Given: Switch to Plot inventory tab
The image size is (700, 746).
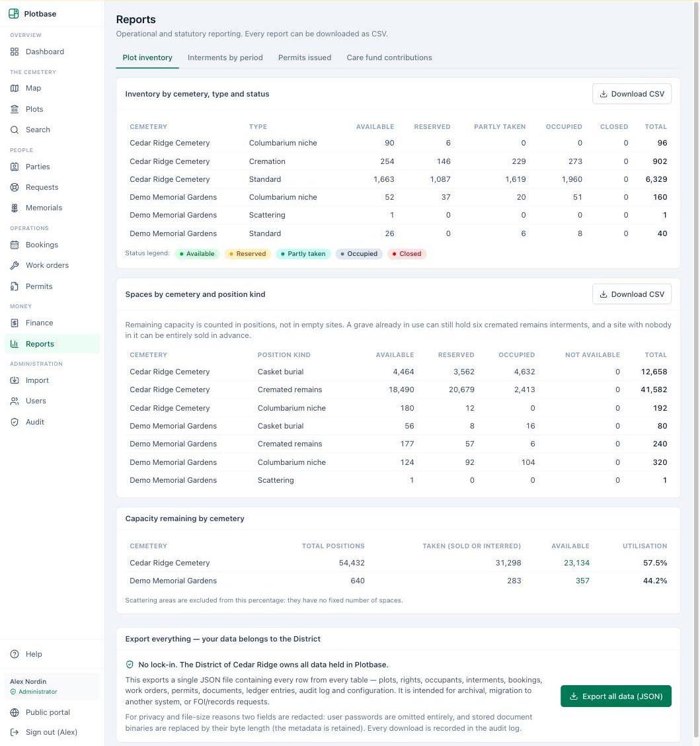Looking at the screenshot, I should [147, 58].
